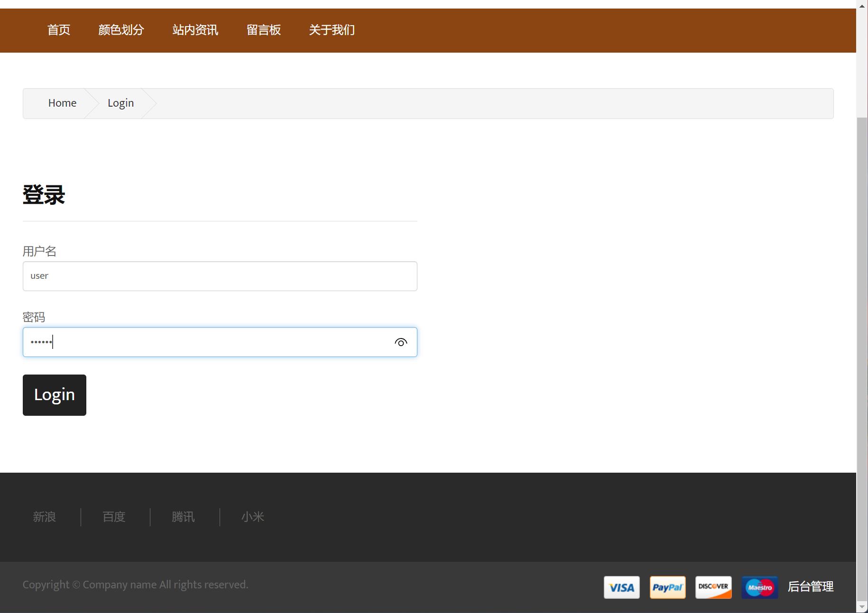Reveal password with the eye icon
Screen dimensions: 868x613
click(x=401, y=342)
